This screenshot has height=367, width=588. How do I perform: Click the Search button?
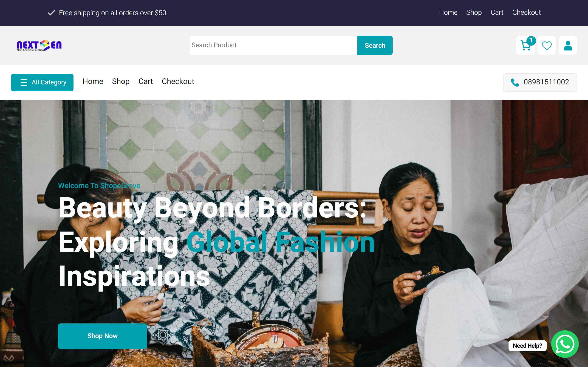(375, 45)
